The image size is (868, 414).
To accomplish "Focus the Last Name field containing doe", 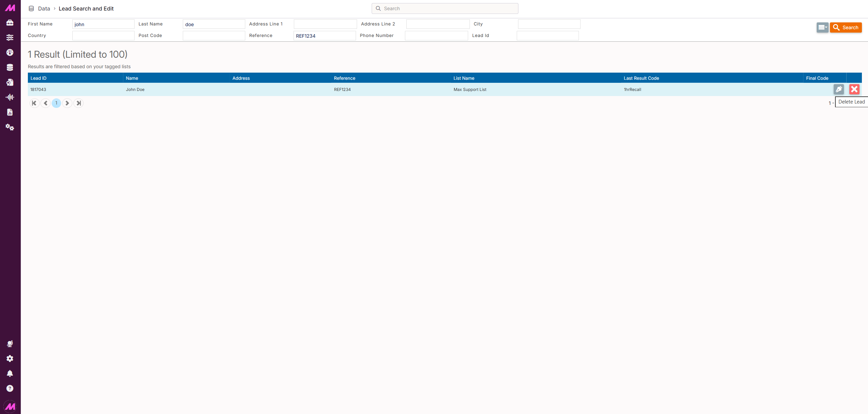I will click(x=214, y=24).
